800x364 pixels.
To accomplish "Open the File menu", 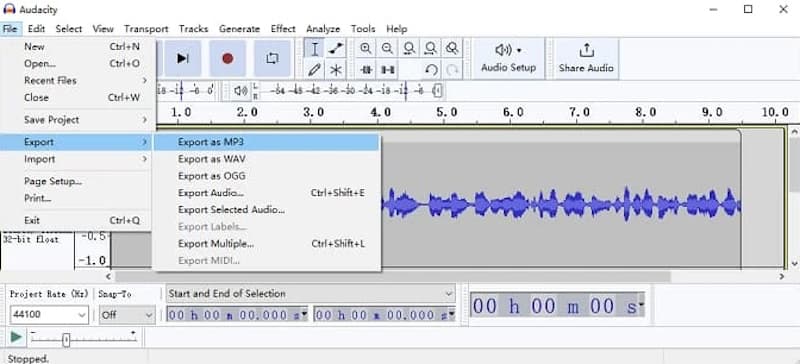I will 10,29.
